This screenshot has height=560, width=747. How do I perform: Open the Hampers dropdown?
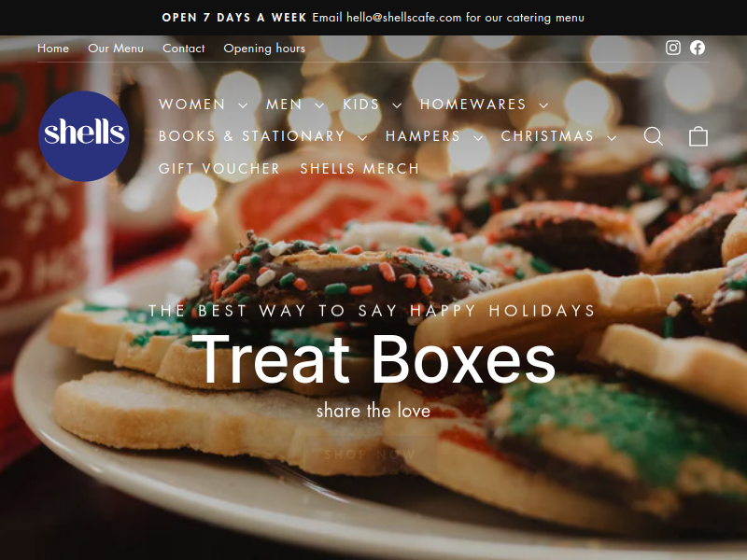tap(434, 136)
